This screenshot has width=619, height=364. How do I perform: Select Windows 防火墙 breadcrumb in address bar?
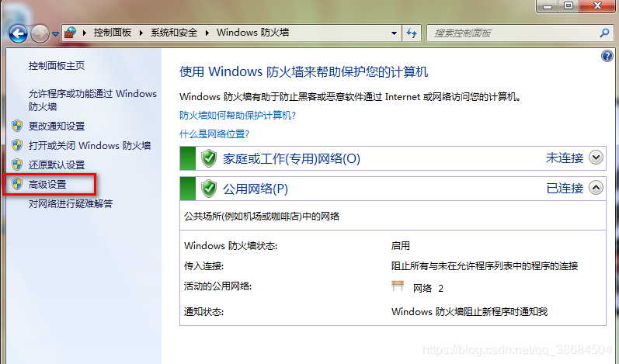click(x=252, y=33)
